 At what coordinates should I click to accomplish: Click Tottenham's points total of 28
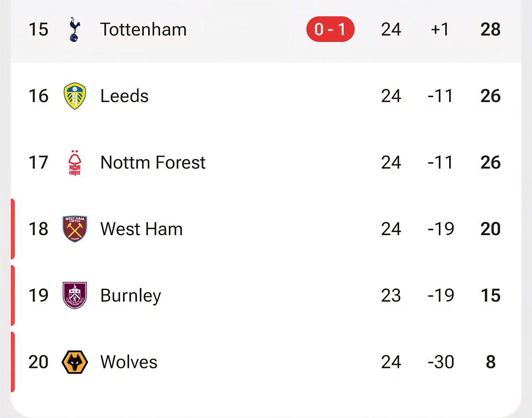(490, 29)
